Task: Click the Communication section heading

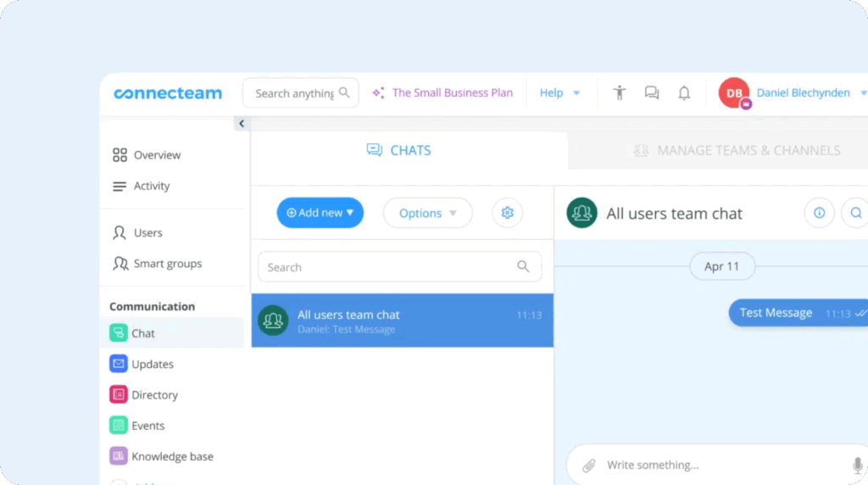Action: coord(153,306)
